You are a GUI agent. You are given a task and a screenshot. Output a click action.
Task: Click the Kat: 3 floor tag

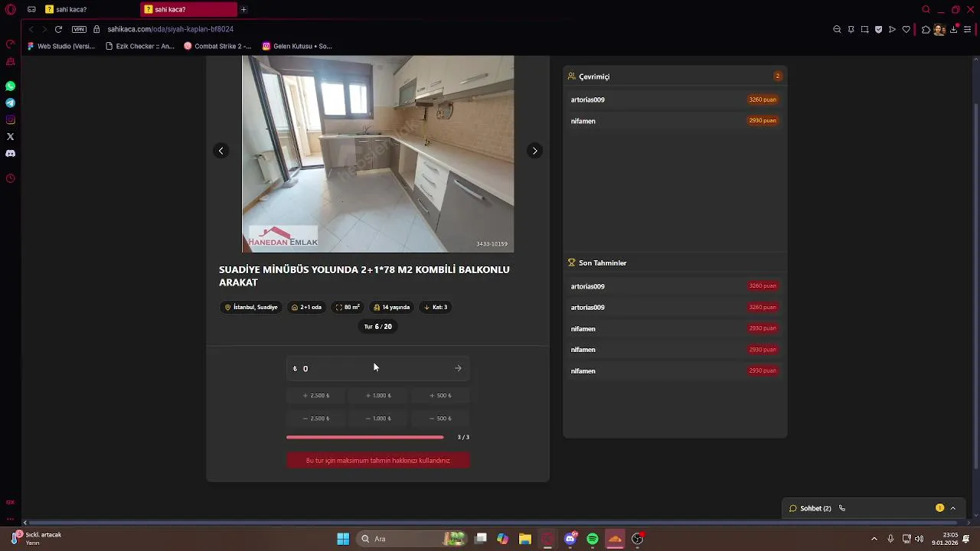436,307
